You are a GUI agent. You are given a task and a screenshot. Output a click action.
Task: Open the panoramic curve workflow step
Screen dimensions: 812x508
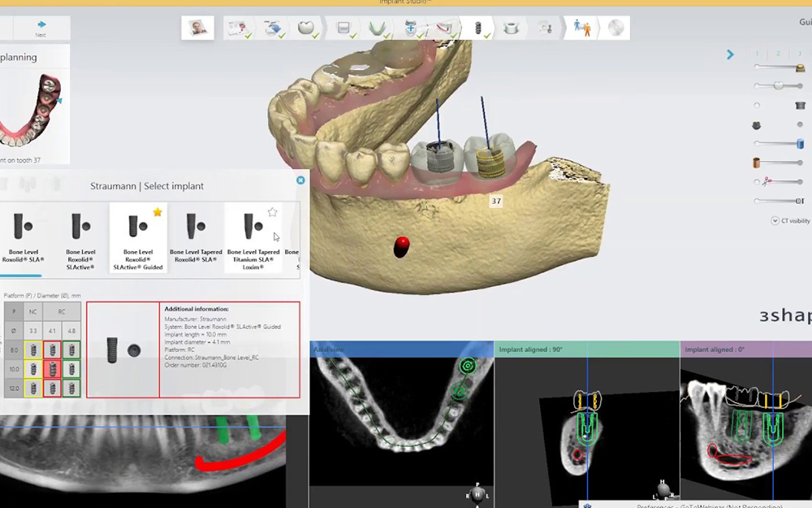click(x=377, y=28)
